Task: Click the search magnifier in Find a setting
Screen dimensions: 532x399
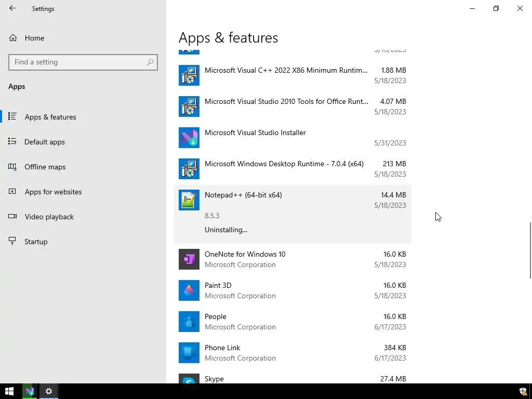Action: pyautogui.click(x=150, y=62)
